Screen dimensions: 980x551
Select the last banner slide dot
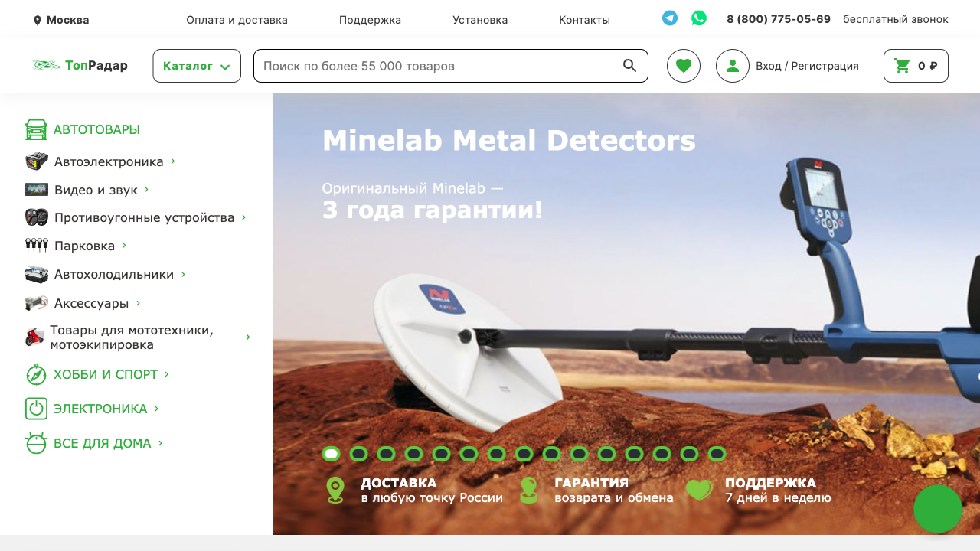[x=717, y=454]
